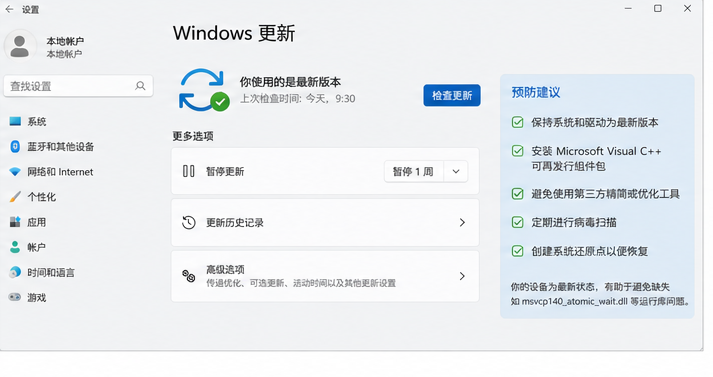Click the apps icon beside 应用

(x=15, y=222)
